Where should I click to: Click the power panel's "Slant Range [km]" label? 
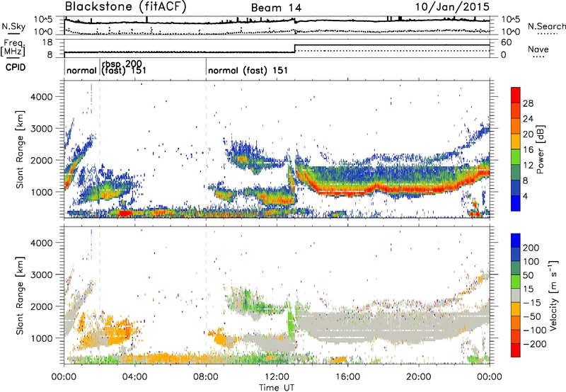pos(20,149)
